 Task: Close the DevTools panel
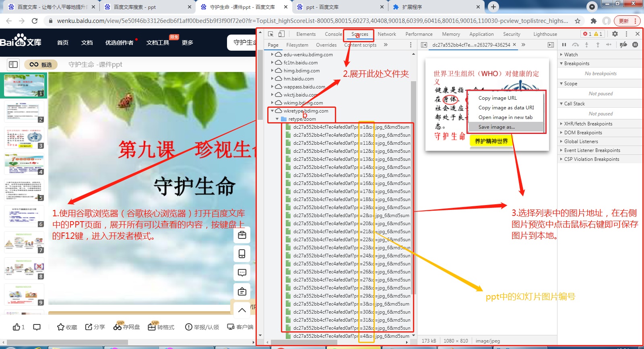pyautogui.click(x=638, y=34)
